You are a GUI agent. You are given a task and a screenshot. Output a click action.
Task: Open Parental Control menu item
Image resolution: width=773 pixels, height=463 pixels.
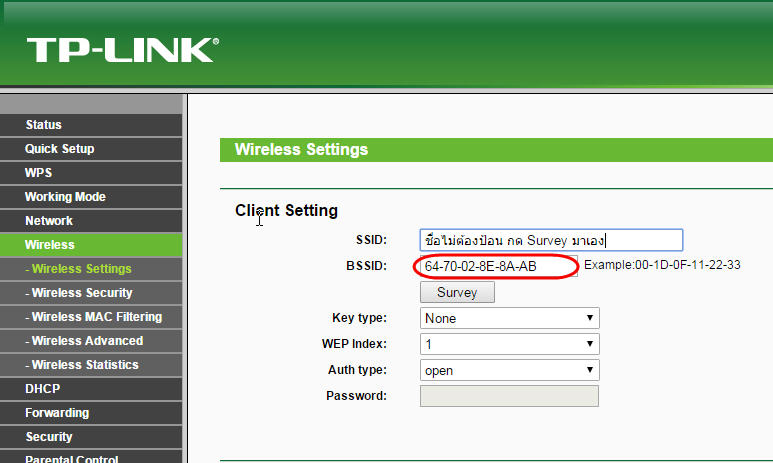coord(91,457)
